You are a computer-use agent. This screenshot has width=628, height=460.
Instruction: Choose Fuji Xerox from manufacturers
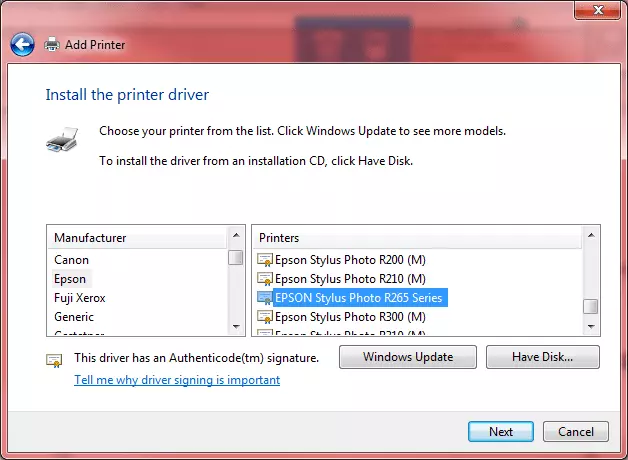80,298
